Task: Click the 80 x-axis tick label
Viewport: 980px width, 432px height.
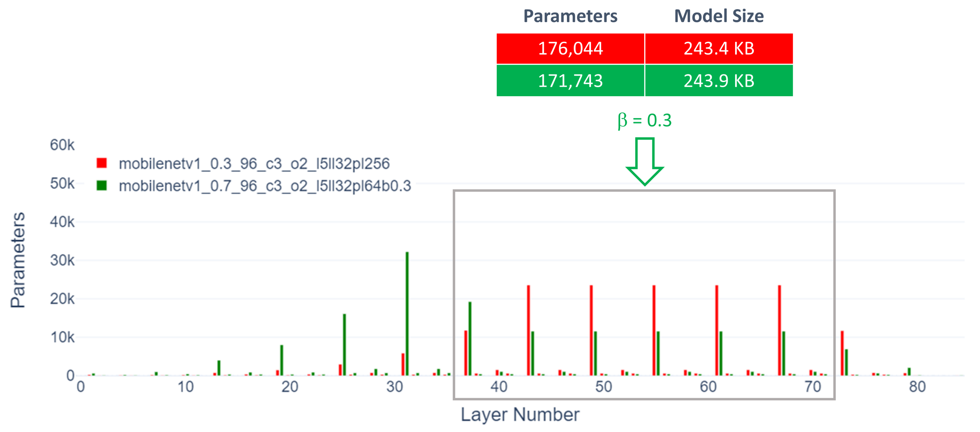Action: [x=917, y=387]
